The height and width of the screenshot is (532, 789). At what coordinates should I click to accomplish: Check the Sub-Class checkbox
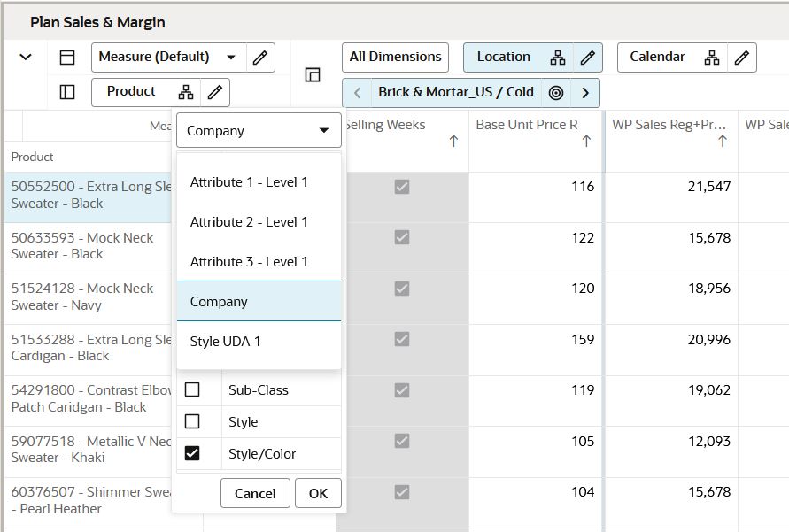point(192,389)
